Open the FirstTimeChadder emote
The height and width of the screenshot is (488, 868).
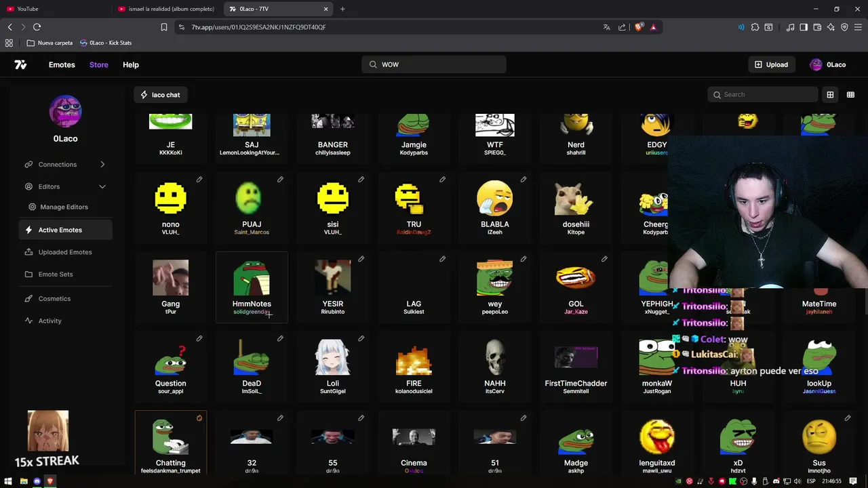coord(576,366)
